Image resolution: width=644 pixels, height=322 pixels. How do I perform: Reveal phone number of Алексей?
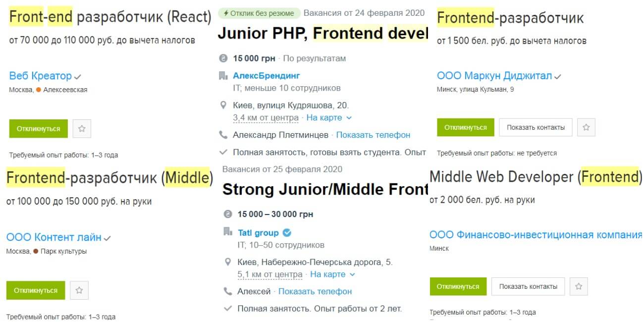pos(315,291)
